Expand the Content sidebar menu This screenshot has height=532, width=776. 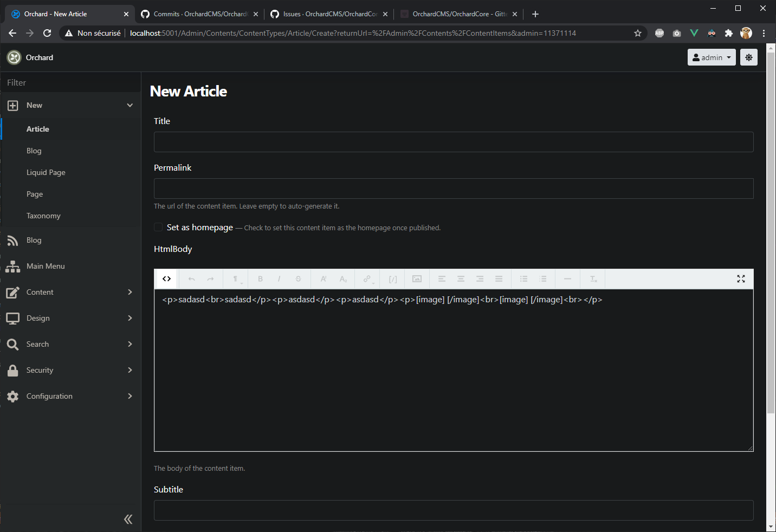point(71,292)
